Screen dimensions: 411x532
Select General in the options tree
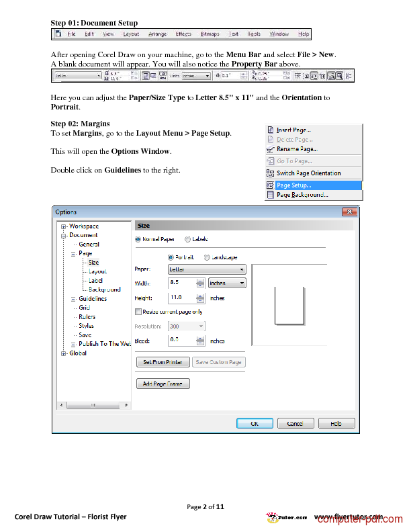pos(89,245)
